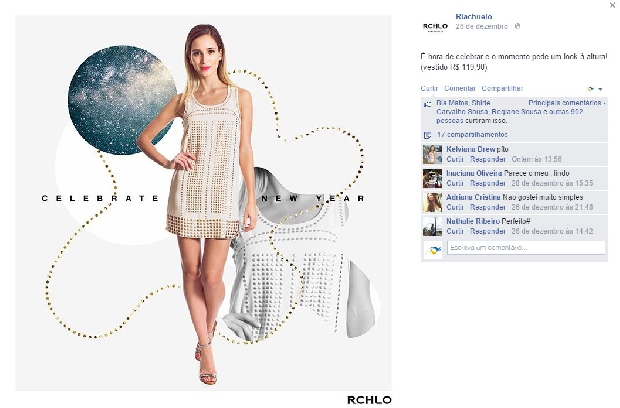620x408 pixels.
Task: Click the shares icon beside compartilhamentos
Action: pyautogui.click(x=427, y=135)
